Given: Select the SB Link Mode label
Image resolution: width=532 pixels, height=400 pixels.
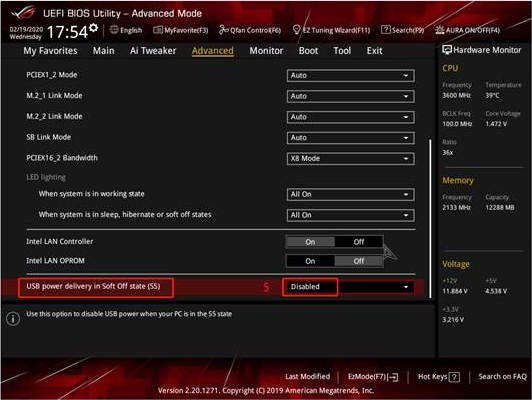Looking at the screenshot, I should (49, 137).
